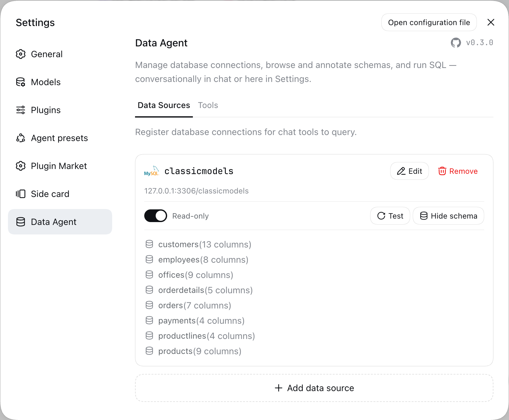Click the Agent presets icon

(21, 138)
